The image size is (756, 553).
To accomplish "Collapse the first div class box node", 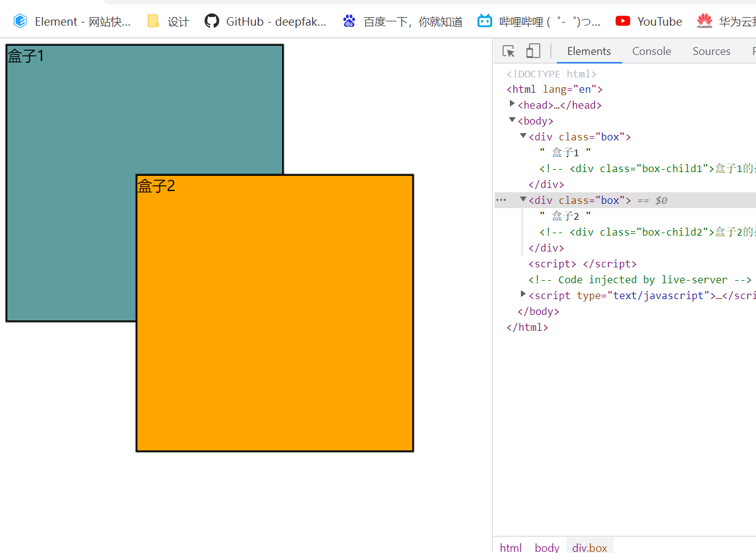I will click(x=523, y=136).
